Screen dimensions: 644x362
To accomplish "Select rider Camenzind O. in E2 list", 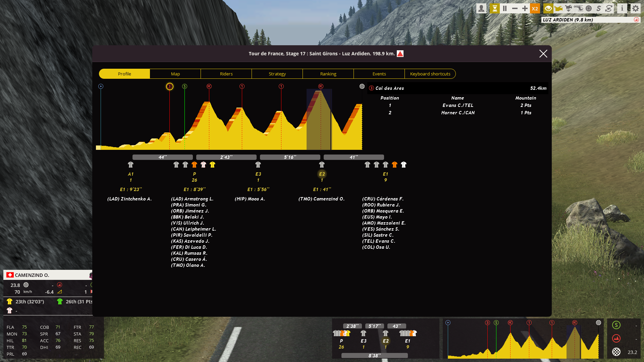I will 321,199.
